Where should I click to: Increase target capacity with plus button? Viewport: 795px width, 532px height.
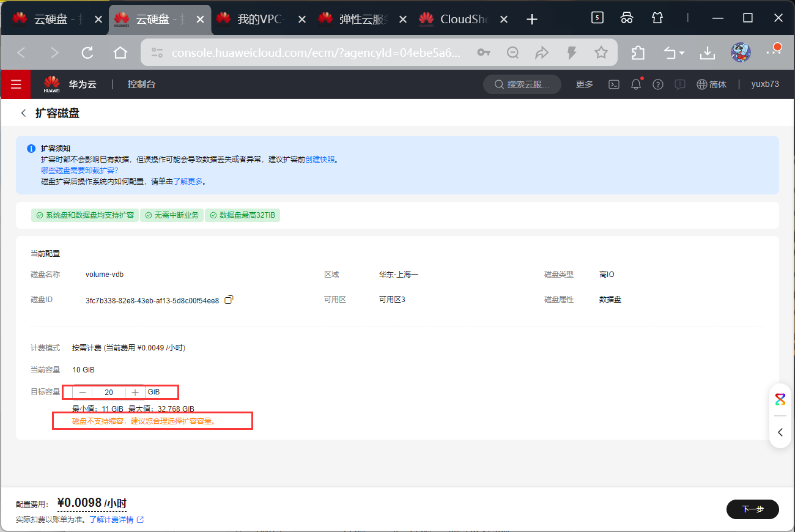click(135, 392)
